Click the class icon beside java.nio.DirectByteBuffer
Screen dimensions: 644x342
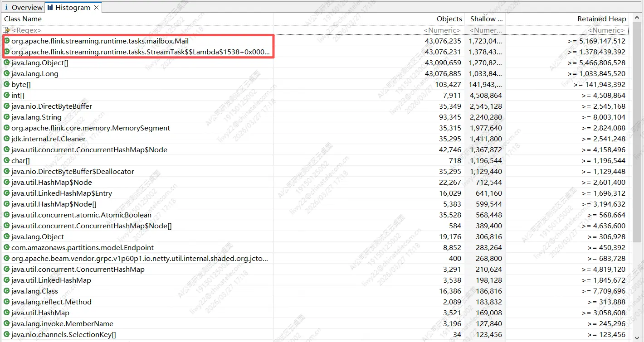click(x=7, y=106)
